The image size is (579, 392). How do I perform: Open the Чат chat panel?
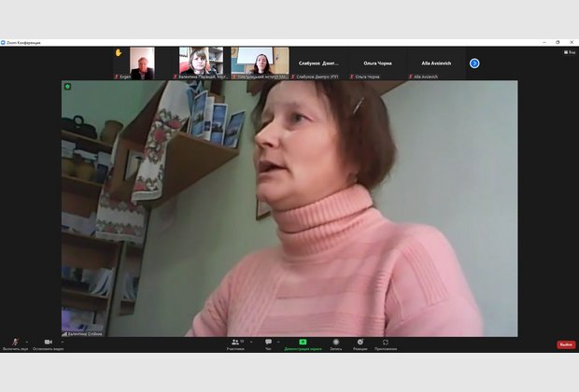click(x=268, y=344)
